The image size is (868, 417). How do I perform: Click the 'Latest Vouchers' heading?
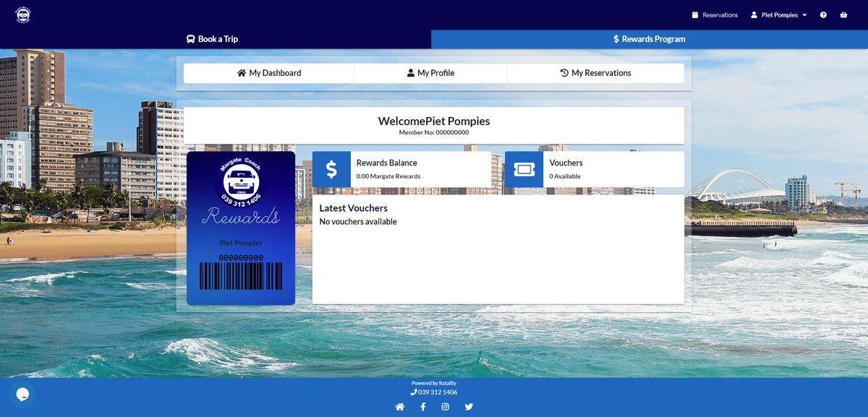[354, 208]
